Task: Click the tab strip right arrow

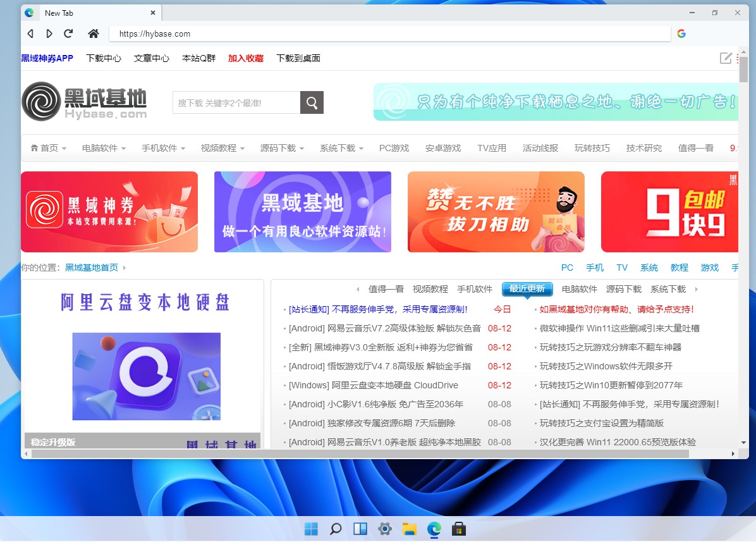Action: tap(696, 289)
